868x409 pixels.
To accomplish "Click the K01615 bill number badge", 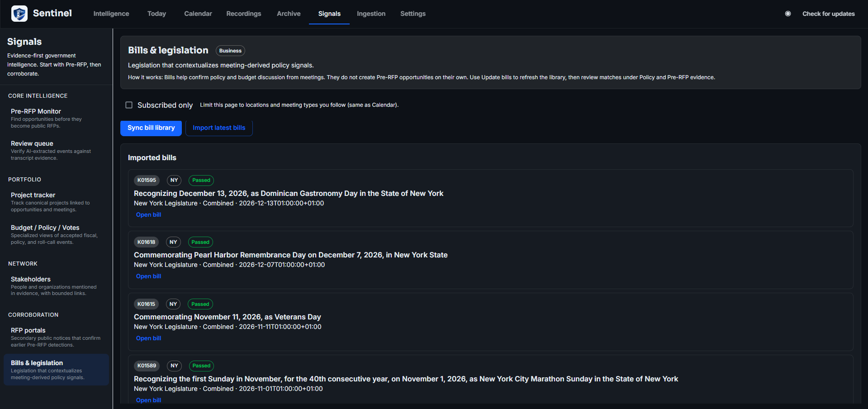I will pos(146,304).
